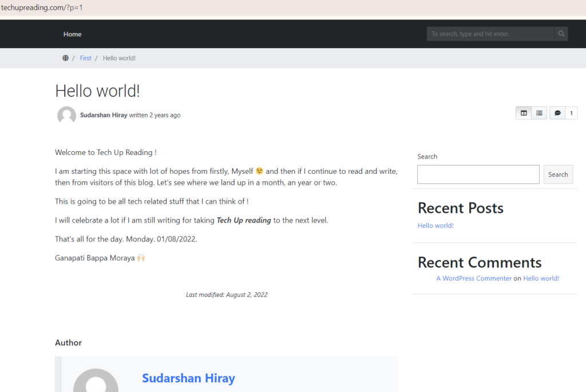586x392 pixels.
Task: Click the Ganapati Bappa Moraya line
Action: pyautogui.click(x=100, y=258)
